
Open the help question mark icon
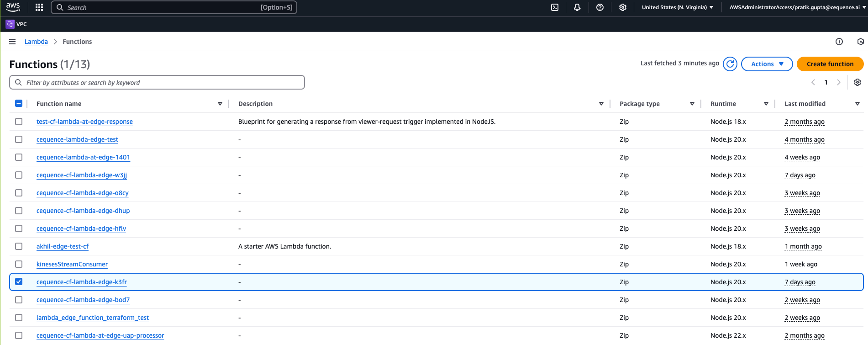pyautogui.click(x=600, y=7)
